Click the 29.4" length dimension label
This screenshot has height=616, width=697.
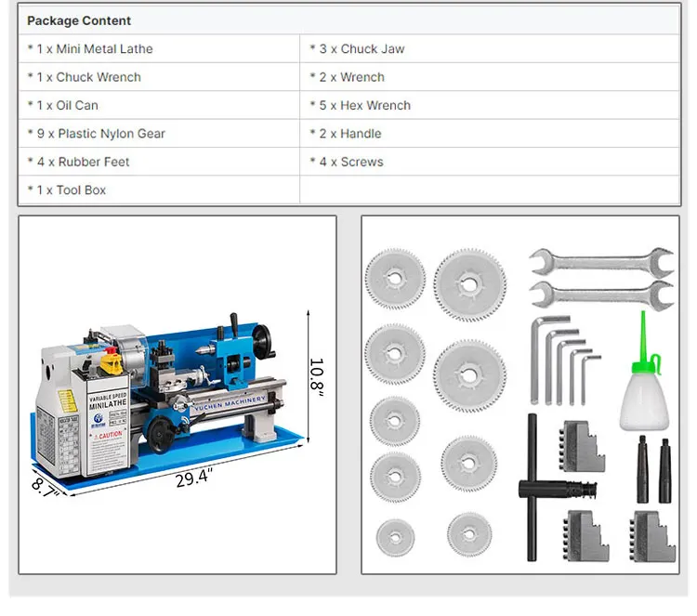193,479
